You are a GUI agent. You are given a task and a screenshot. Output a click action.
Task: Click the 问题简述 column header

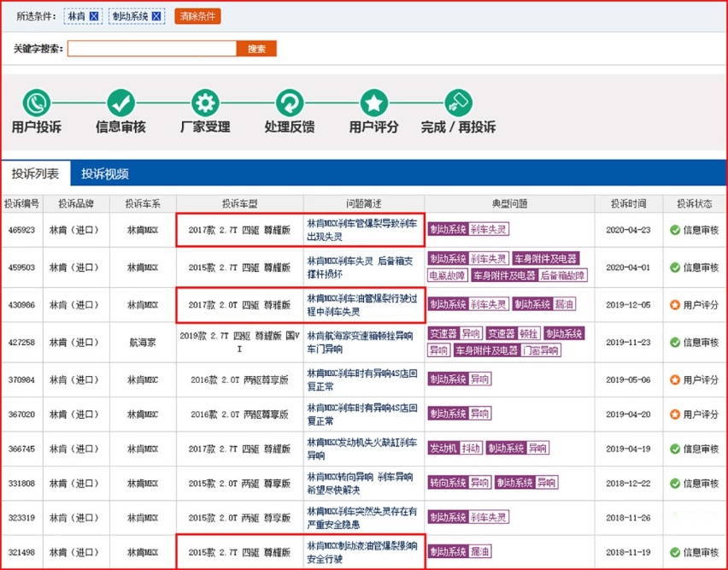363,203
